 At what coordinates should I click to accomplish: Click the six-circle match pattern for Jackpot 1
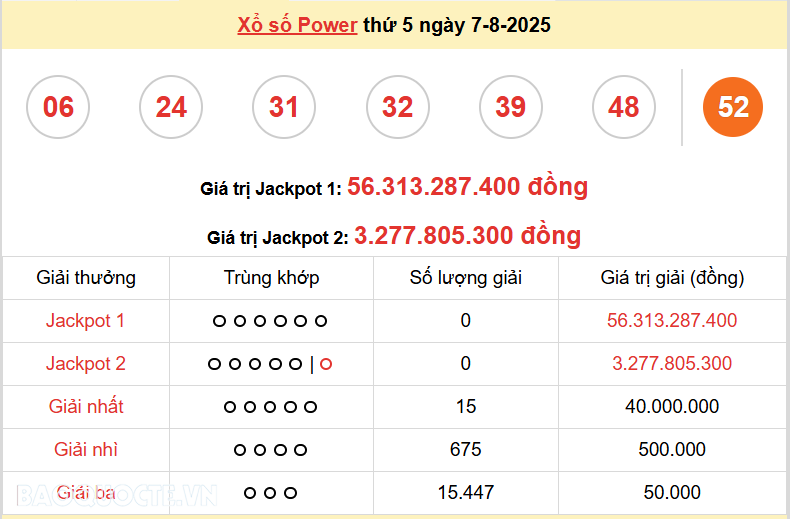coord(270,321)
